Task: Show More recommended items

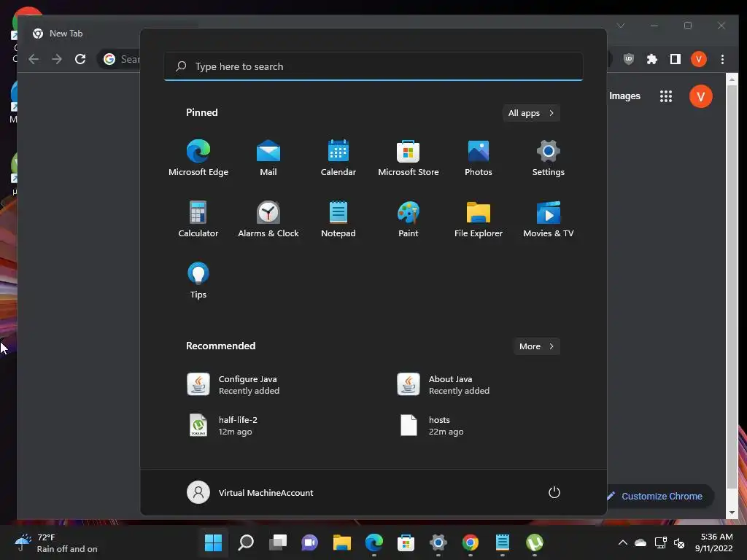Action: pos(536,346)
